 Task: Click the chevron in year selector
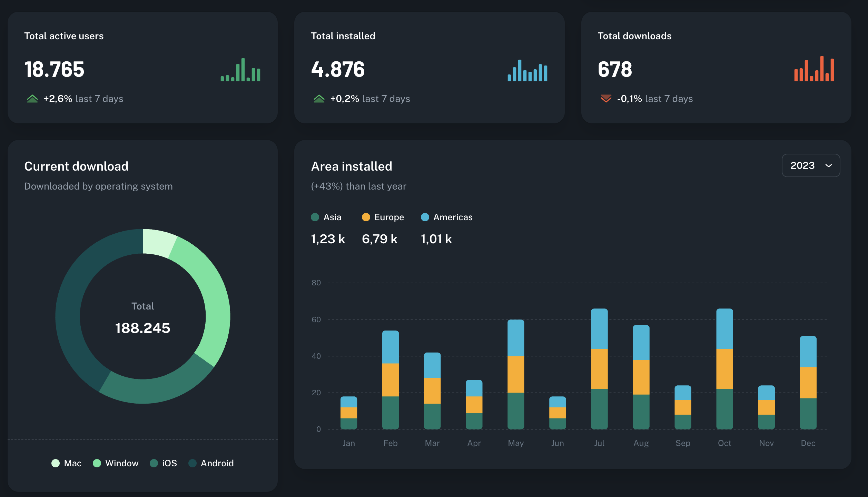[x=829, y=166]
